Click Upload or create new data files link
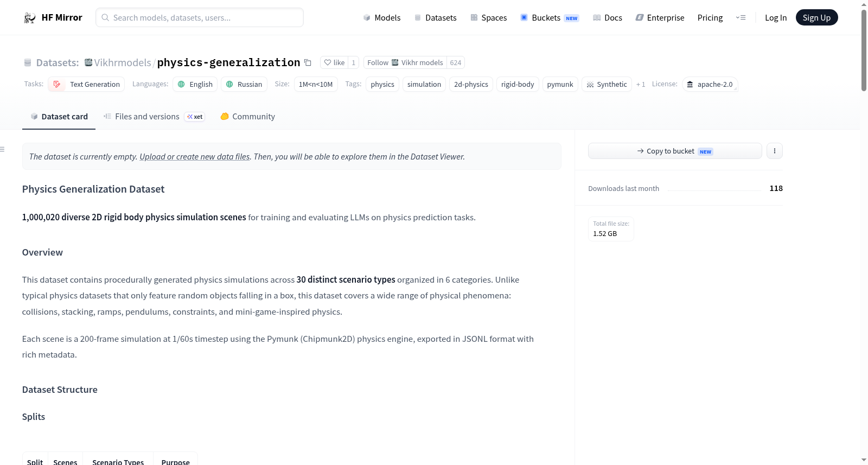This screenshot has width=868, height=465. [x=195, y=156]
